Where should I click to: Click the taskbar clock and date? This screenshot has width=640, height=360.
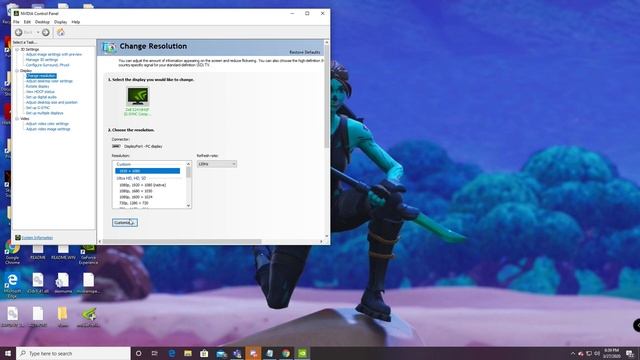611,353
